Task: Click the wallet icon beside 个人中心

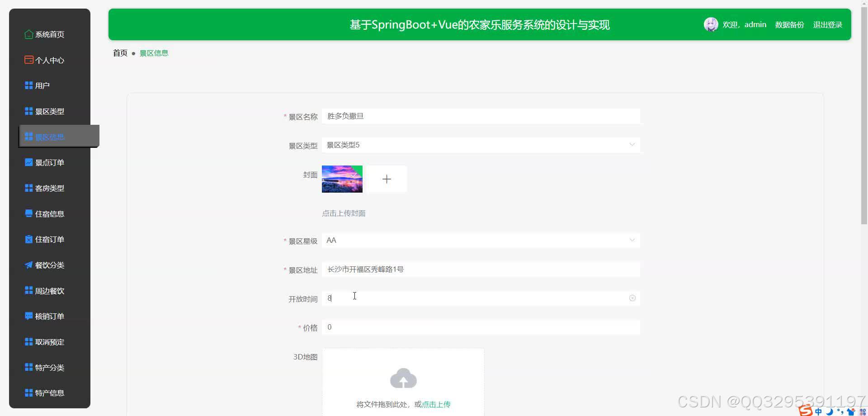Action: (28, 60)
